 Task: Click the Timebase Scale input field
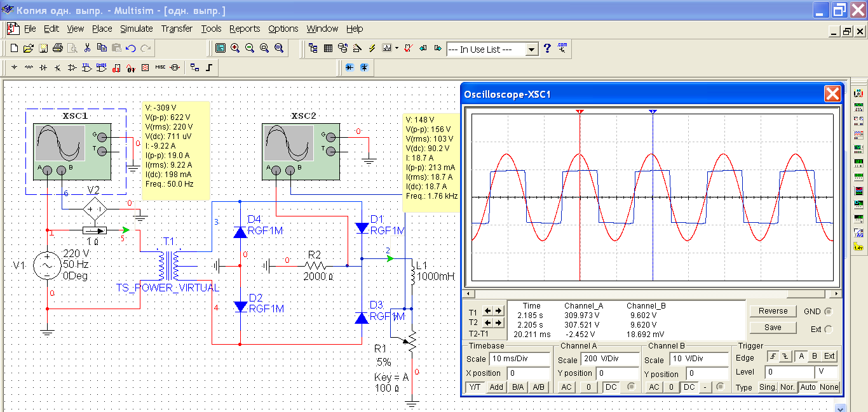520,359
